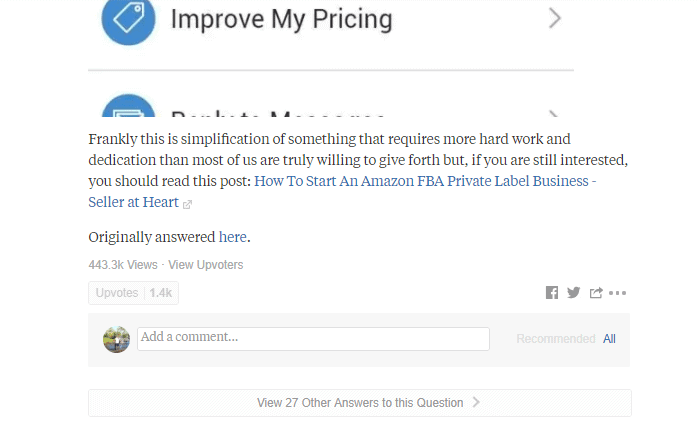Open the three-dots more options menu
The image size is (698, 422).
pyautogui.click(x=617, y=293)
